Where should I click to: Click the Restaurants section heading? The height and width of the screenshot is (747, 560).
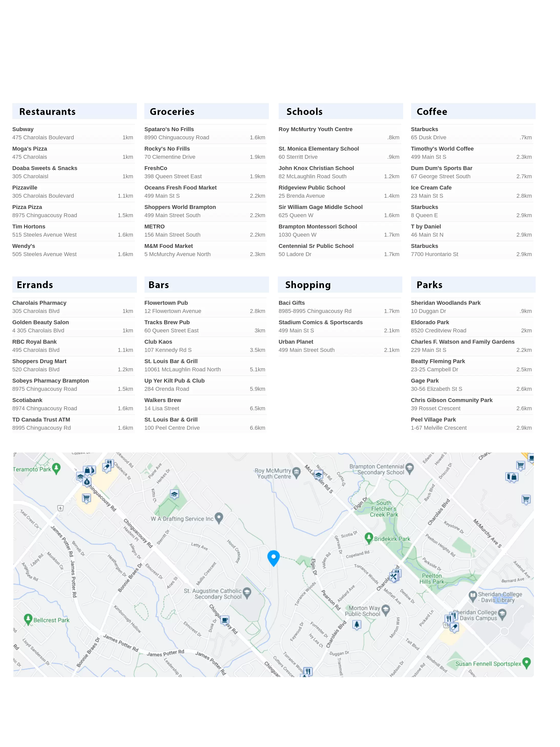pos(47,111)
